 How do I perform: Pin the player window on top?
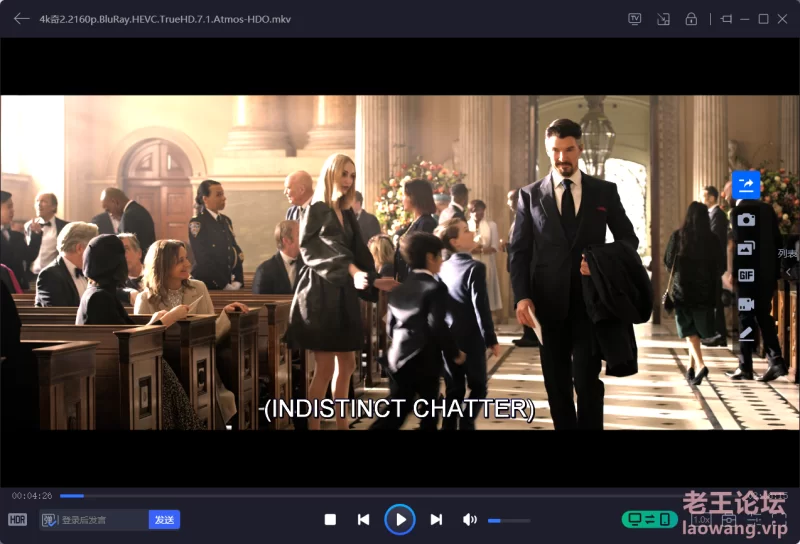coord(726,19)
